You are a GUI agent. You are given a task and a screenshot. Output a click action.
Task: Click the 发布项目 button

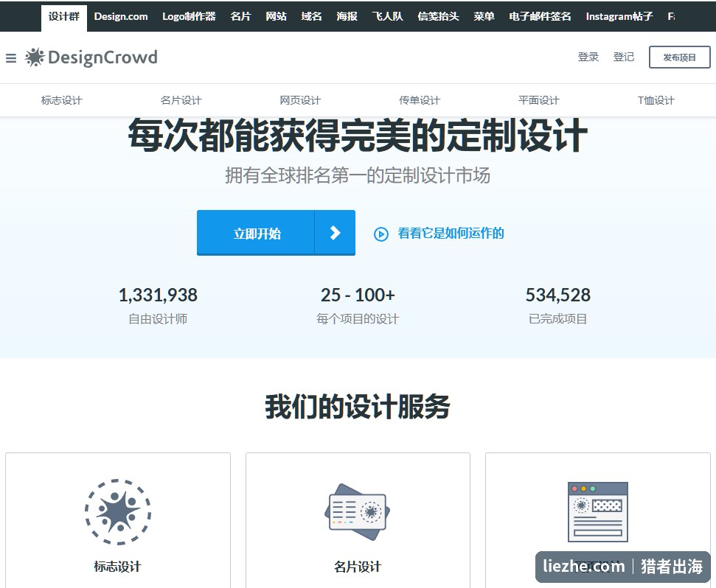[x=679, y=57]
